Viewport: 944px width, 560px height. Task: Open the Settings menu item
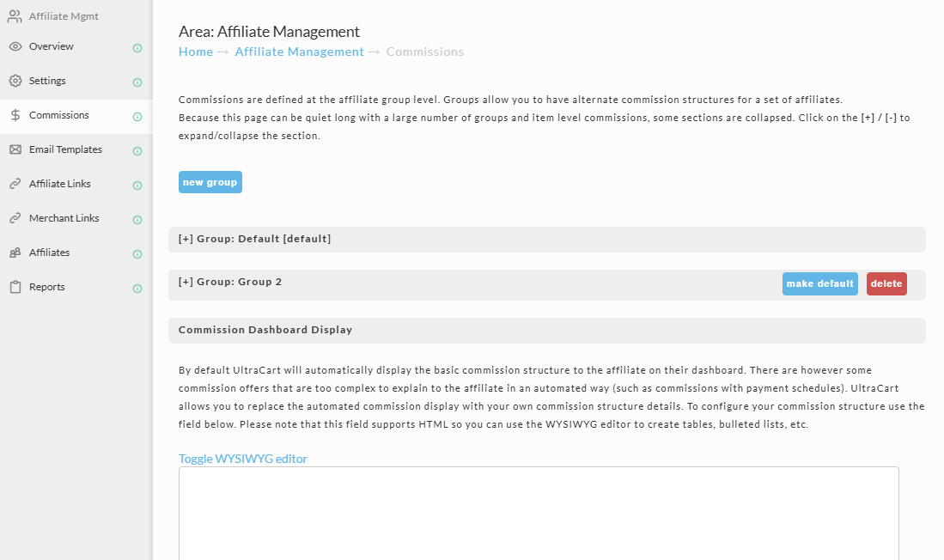tap(47, 81)
